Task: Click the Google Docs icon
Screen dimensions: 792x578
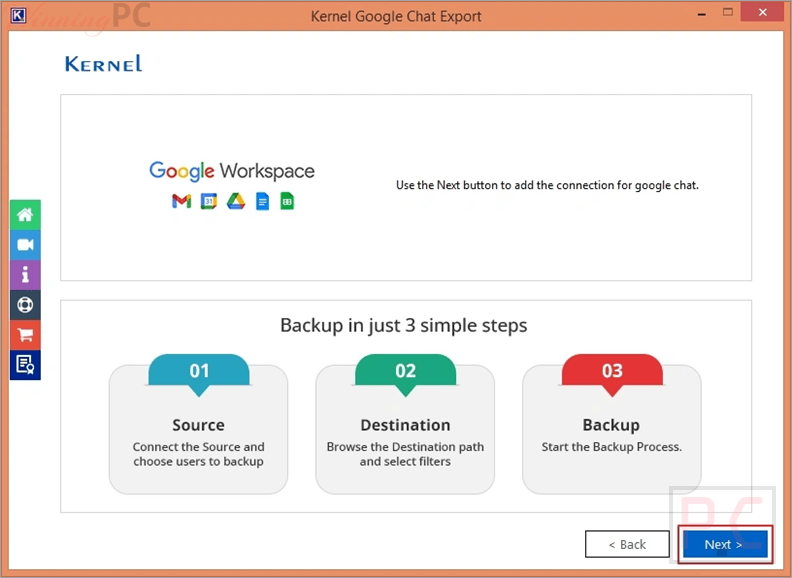Action: pos(262,201)
